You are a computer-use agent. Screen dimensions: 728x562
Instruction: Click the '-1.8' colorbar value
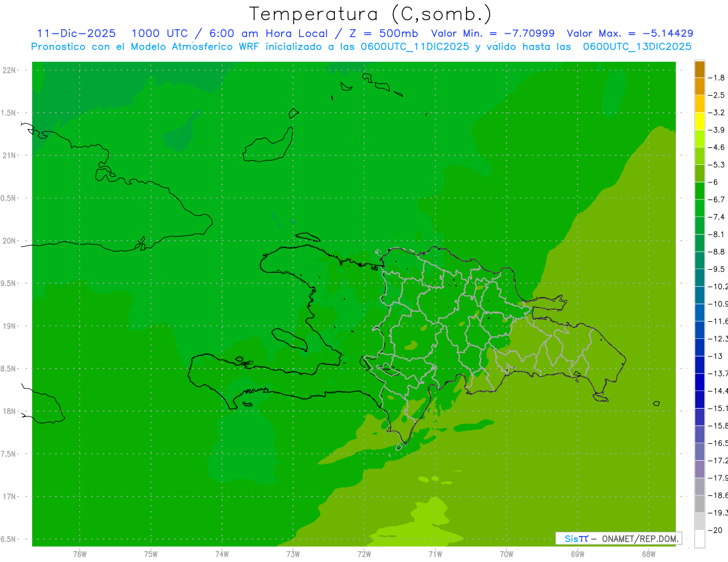point(716,78)
